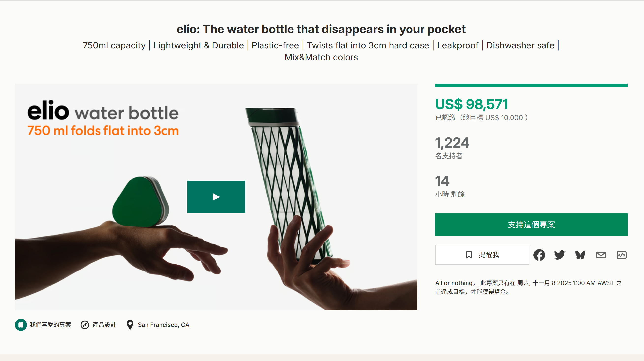The width and height of the screenshot is (644, 361).
Task: Browse the 產品設計 category link
Action: click(x=104, y=325)
